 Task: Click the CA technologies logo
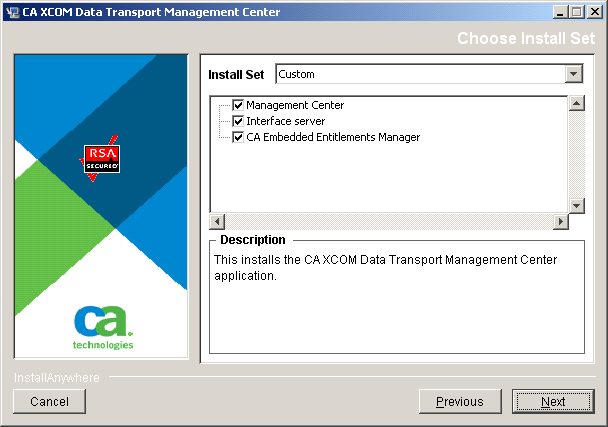tap(103, 328)
